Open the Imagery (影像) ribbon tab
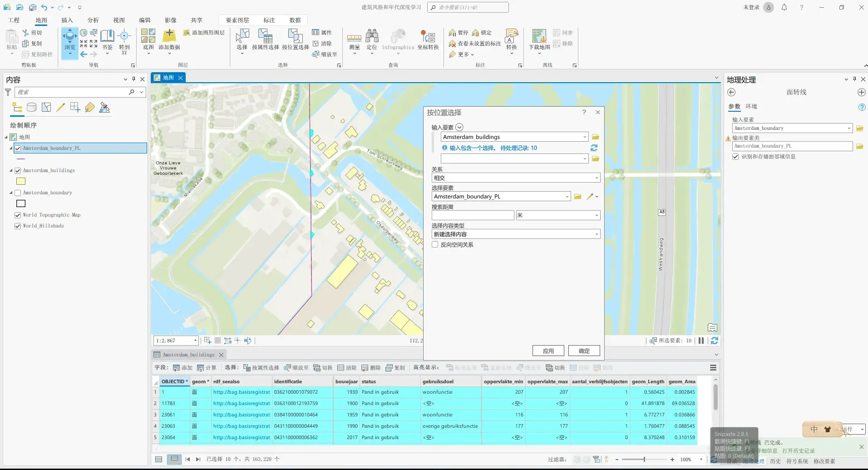Screen dimensions: 868x470 pyautogui.click(x=171, y=20)
